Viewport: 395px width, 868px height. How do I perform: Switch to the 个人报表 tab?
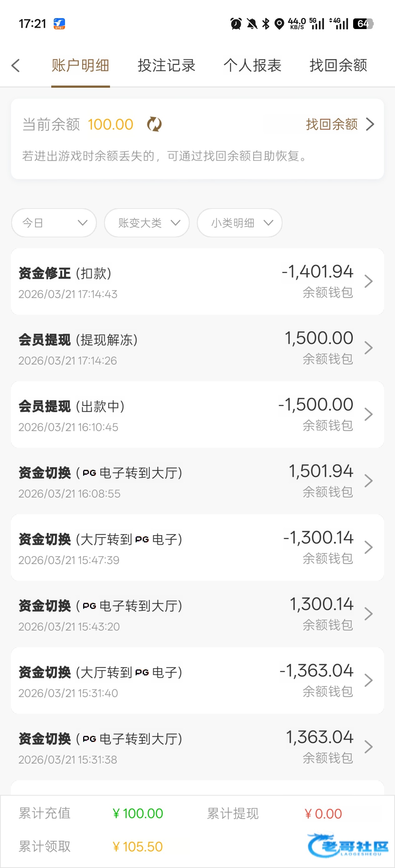252,65
